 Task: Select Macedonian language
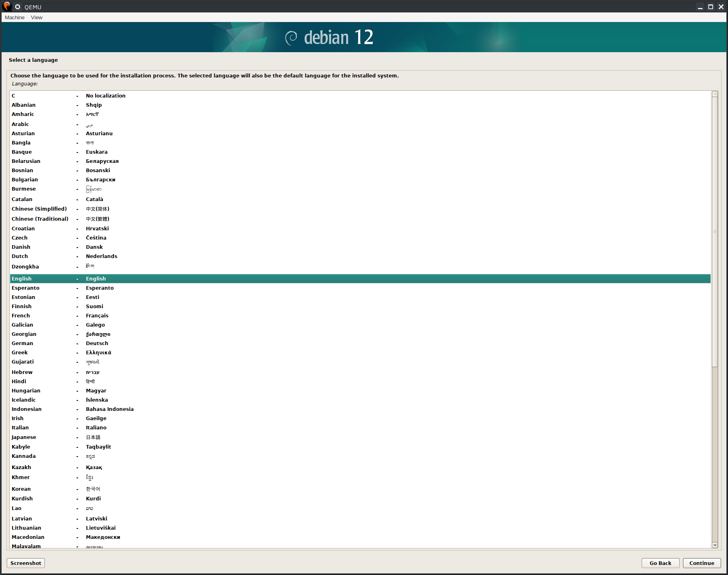360,537
